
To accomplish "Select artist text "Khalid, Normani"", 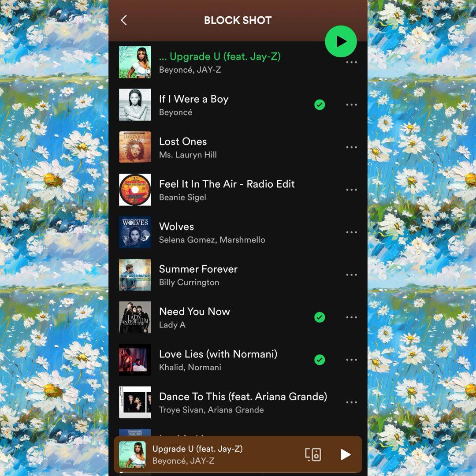I will pos(190,367).
